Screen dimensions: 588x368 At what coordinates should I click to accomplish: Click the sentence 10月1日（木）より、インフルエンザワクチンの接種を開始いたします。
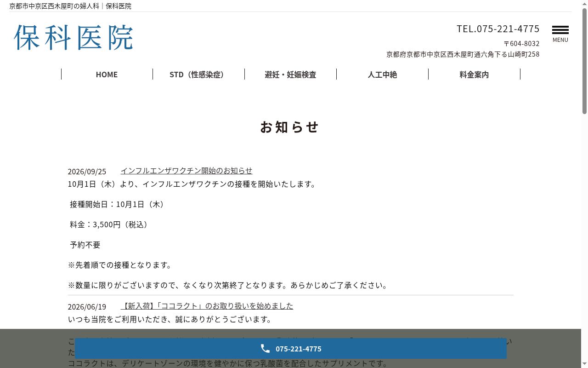click(193, 184)
